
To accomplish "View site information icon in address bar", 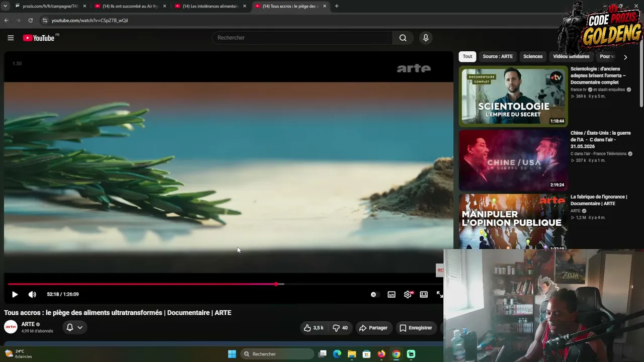I will tap(45, 21).
